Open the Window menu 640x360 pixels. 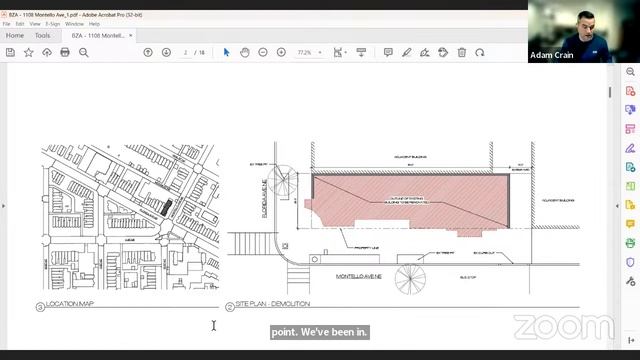[74, 24]
